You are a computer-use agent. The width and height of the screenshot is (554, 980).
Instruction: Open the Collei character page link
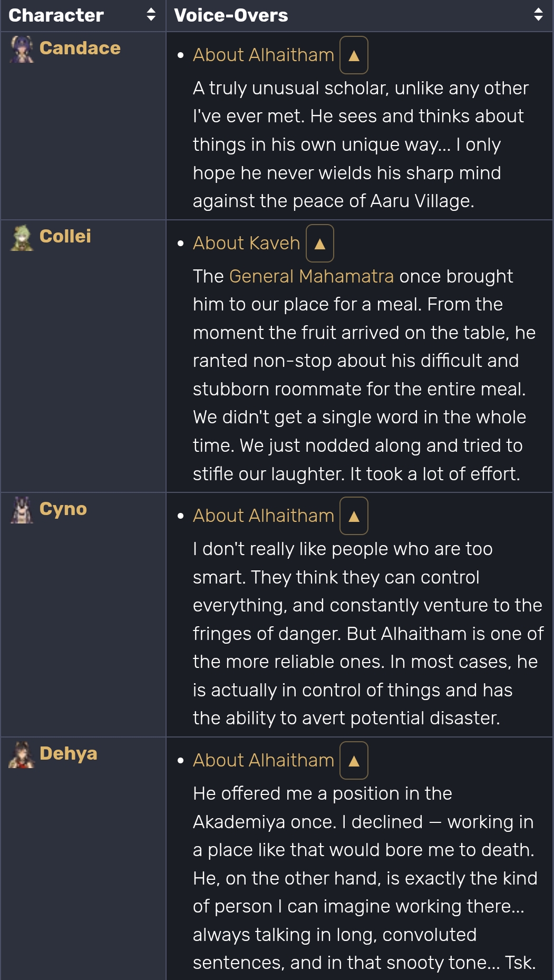pyautogui.click(x=65, y=236)
